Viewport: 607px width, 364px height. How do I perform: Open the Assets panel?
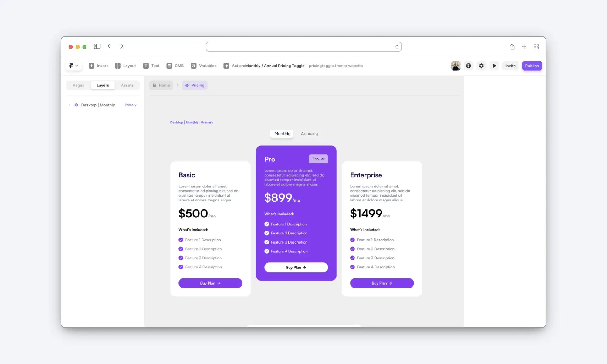pos(127,85)
